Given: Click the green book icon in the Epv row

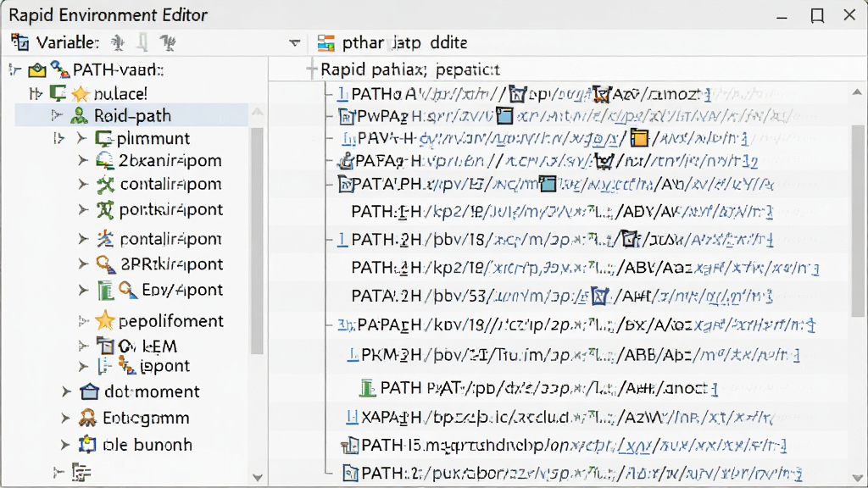Looking at the screenshot, I should (105, 290).
